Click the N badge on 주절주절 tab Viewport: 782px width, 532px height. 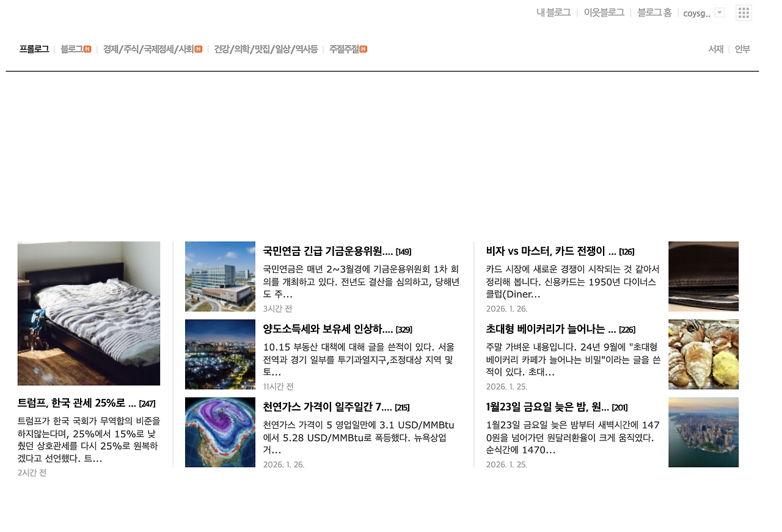coord(364,49)
